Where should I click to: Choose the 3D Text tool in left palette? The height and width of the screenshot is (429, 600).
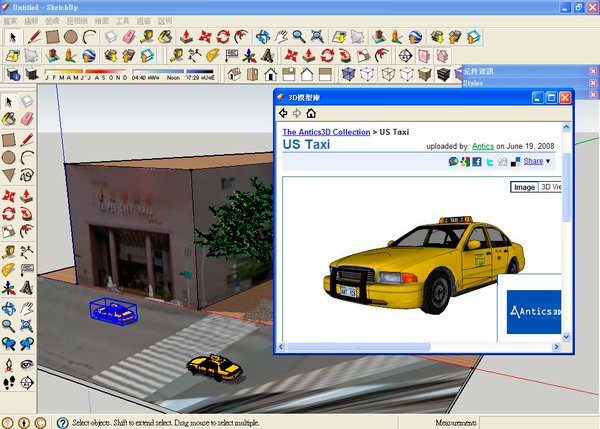[x=26, y=288]
